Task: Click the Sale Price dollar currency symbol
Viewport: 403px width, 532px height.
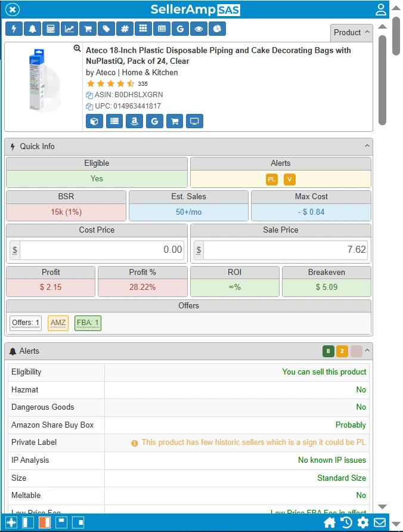Action: click(199, 250)
